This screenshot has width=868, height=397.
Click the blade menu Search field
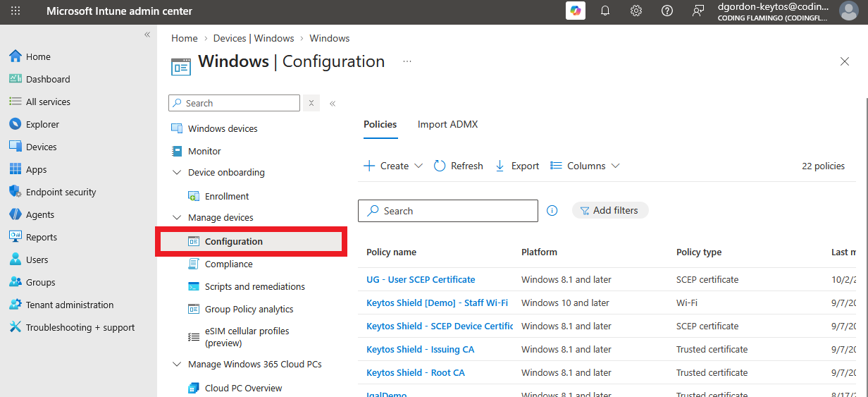(234, 103)
